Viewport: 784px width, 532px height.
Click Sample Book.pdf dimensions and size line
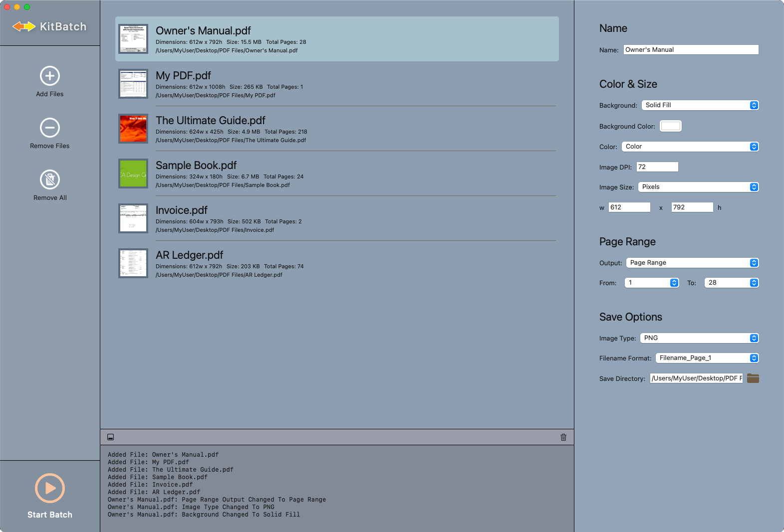tap(230, 177)
